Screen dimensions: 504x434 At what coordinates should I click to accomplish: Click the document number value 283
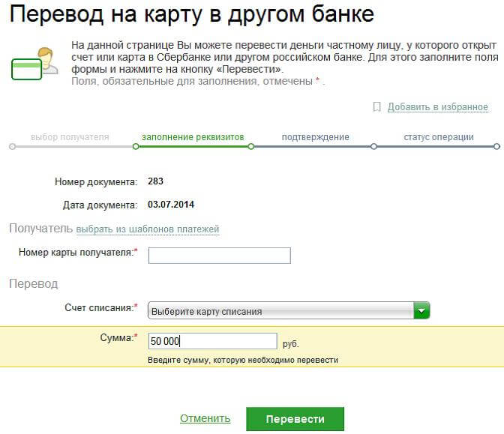pos(155,181)
